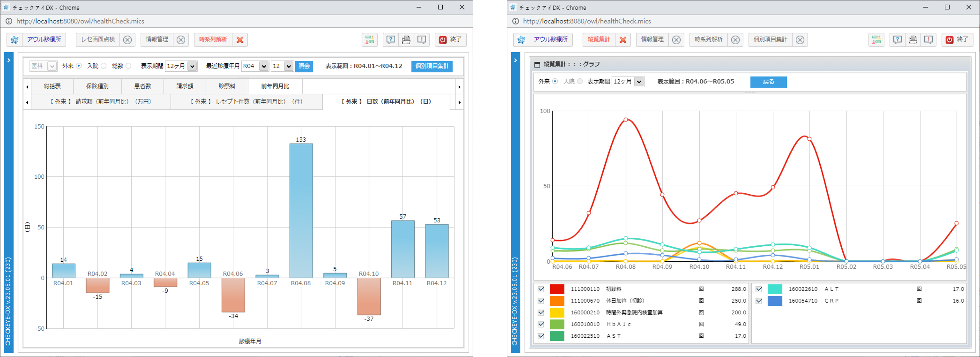Click the red 初診料 color swatch
This screenshot has height=357, width=980.
point(557,289)
